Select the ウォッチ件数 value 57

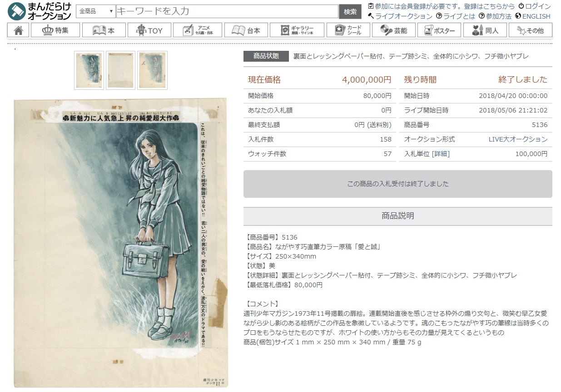pyautogui.click(x=387, y=154)
